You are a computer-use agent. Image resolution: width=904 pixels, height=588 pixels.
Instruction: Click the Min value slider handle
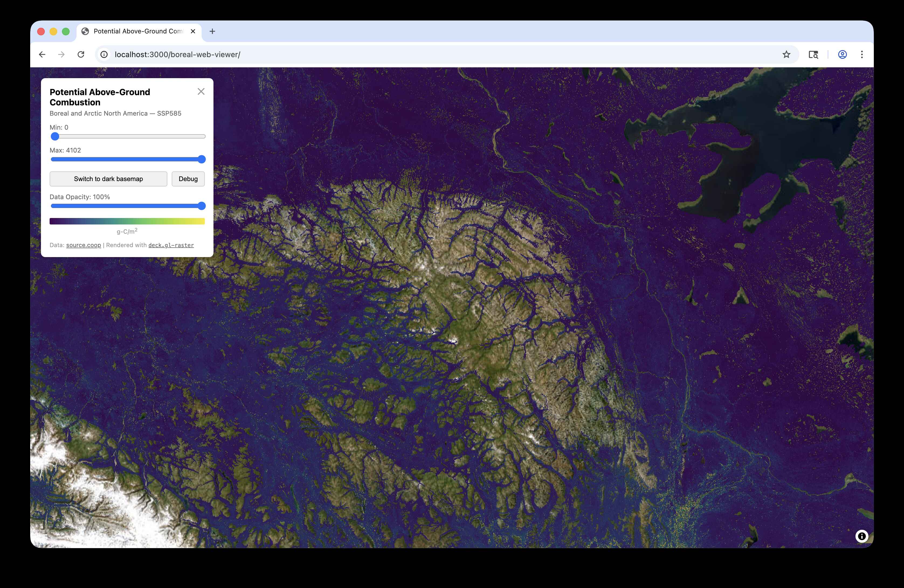[x=55, y=136]
